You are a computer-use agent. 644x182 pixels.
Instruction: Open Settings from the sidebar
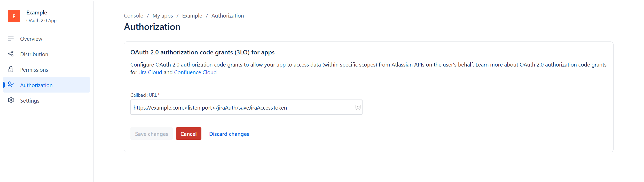(30, 101)
